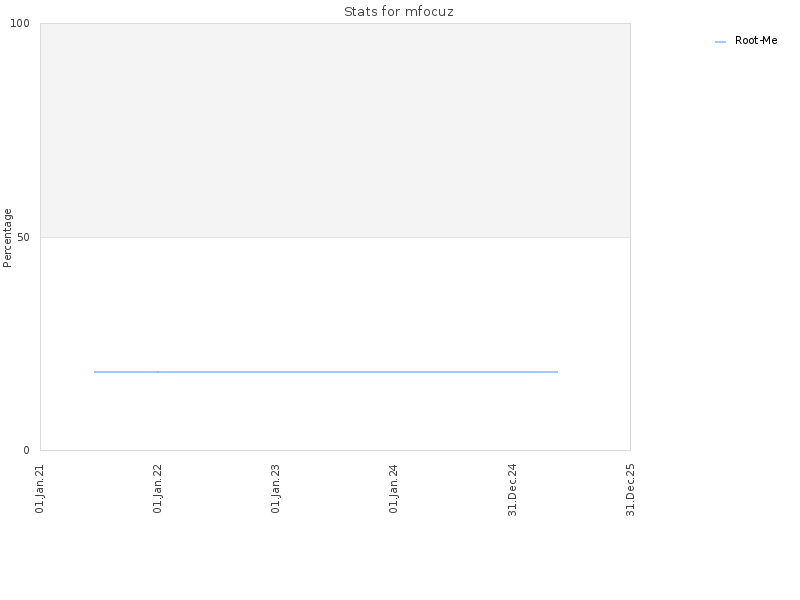The width and height of the screenshot is (800, 600).
Task: Click the 31.Dec.24 x-axis date label
Action: click(512, 490)
